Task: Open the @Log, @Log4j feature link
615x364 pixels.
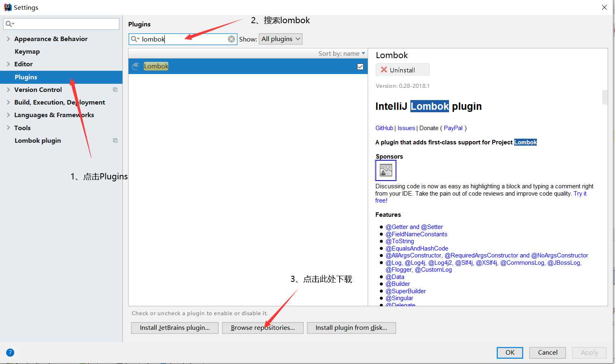Action: pos(484,266)
